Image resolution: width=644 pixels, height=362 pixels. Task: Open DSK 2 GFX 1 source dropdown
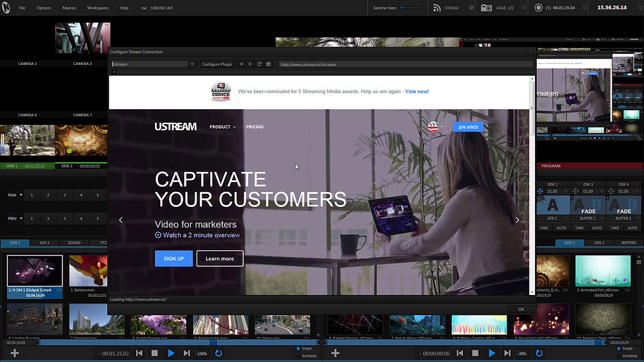[566, 218]
